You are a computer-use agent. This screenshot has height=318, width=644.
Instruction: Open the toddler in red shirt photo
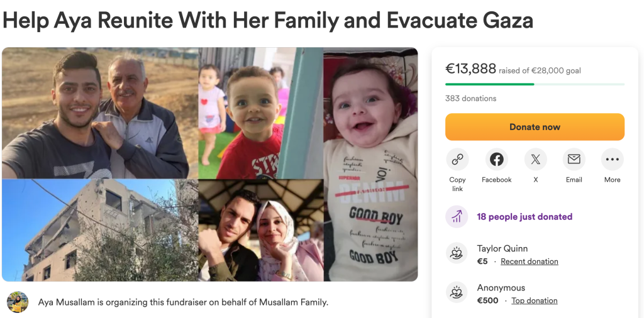tap(260, 113)
